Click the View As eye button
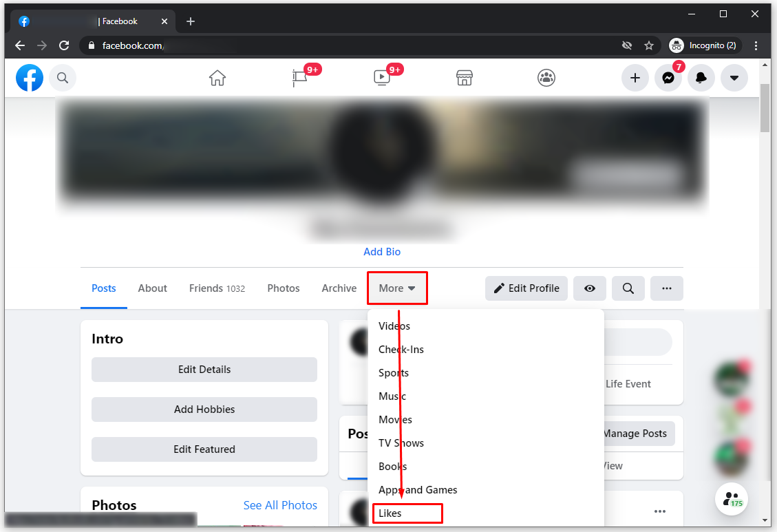This screenshot has width=777, height=532. [590, 288]
